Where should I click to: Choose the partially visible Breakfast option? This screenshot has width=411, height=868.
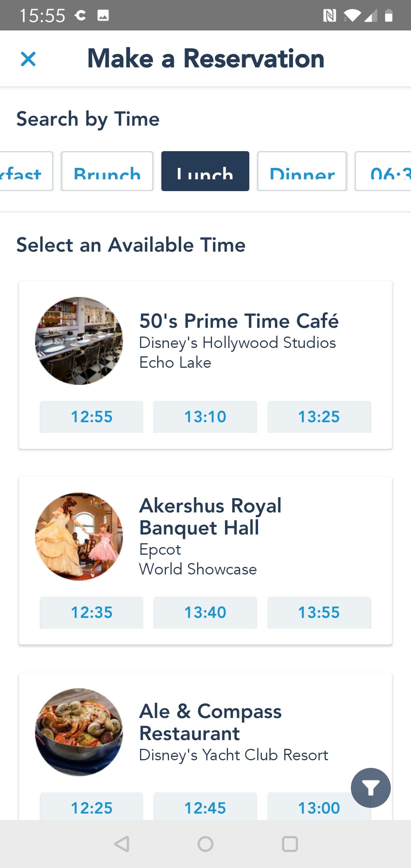[x=26, y=171]
